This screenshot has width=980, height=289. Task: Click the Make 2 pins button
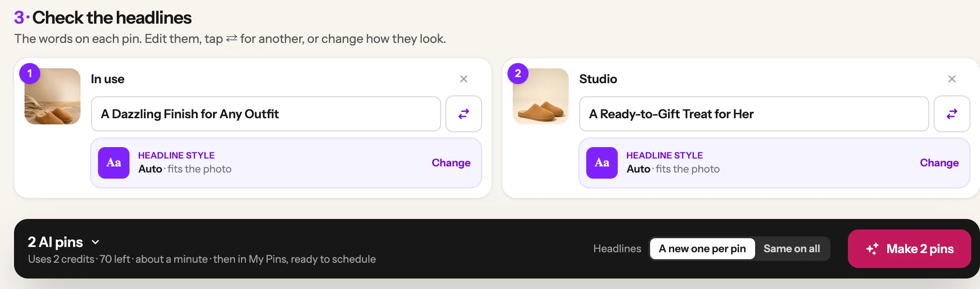910,249
